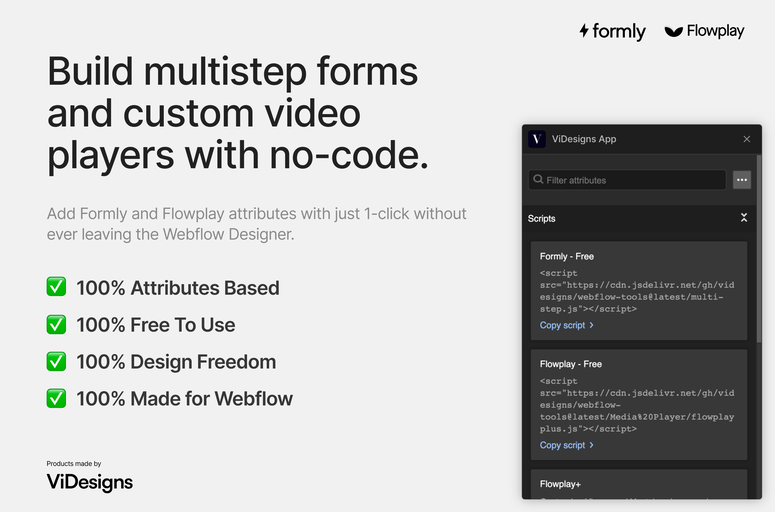Click the ViDesigns App title text
Image resolution: width=775 pixels, height=512 pixels.
584,139
